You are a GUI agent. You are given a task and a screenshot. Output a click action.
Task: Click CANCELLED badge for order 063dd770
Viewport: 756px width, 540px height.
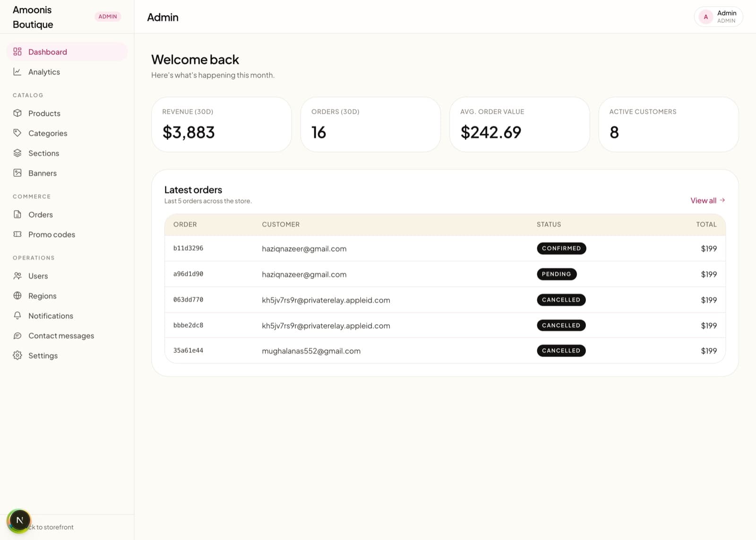[561, 300]
